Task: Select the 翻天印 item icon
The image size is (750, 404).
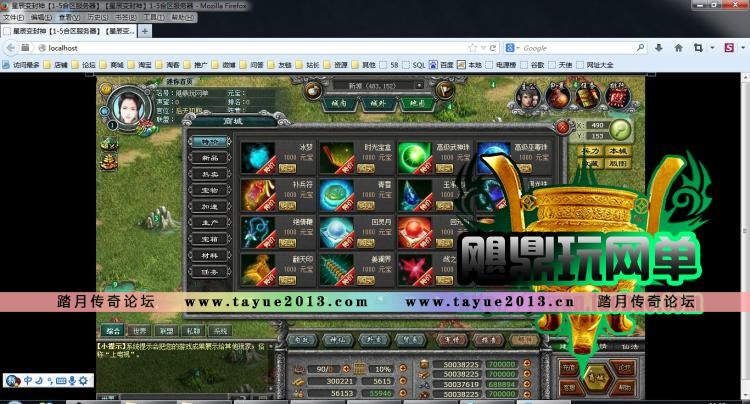Action: click(x=258, y=270)
